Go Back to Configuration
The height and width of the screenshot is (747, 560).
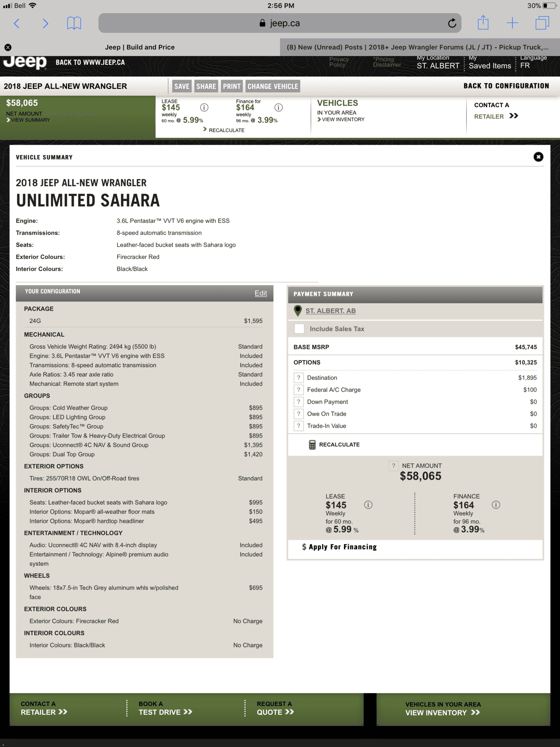[x=506, y=86]
